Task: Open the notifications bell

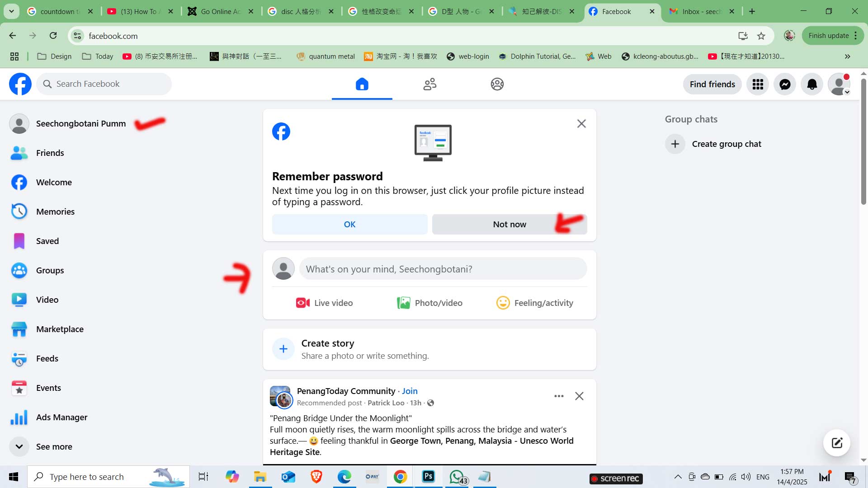Action: click(812, 84)
